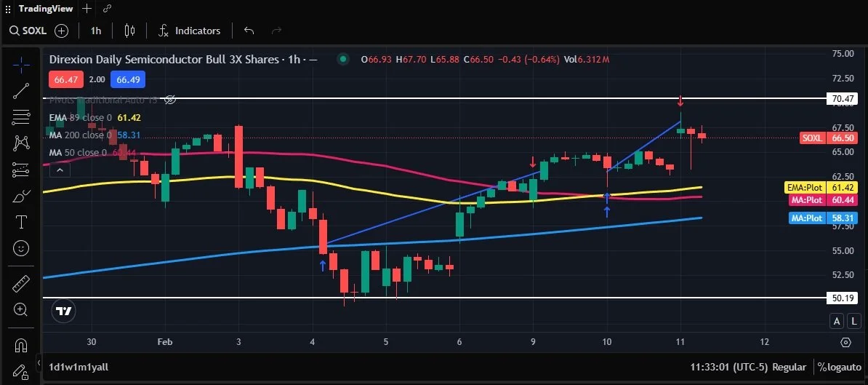Click the 50.19 horizontal line price label
Viewport: 868px width, 385px height.
coord(842,298)
